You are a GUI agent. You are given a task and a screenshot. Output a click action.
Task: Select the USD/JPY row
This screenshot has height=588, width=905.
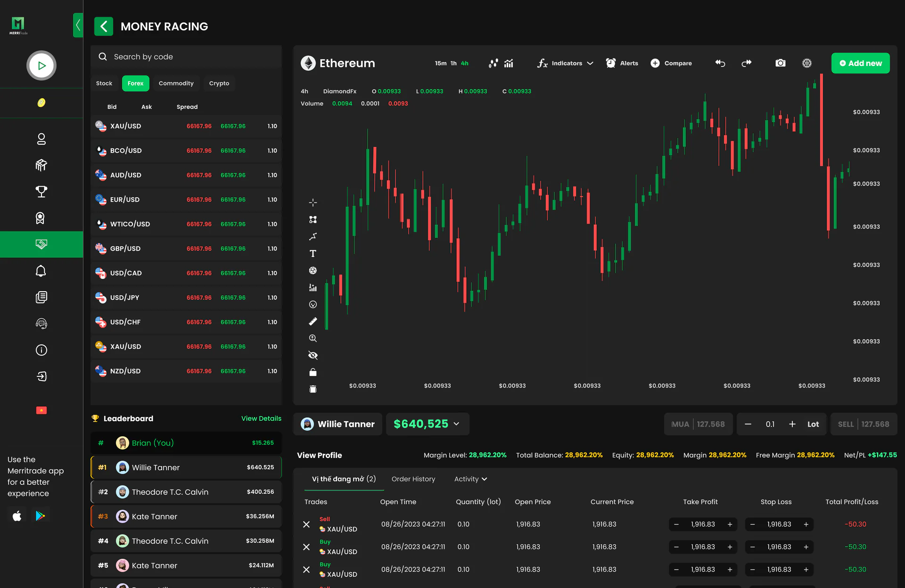pos(186,298)
